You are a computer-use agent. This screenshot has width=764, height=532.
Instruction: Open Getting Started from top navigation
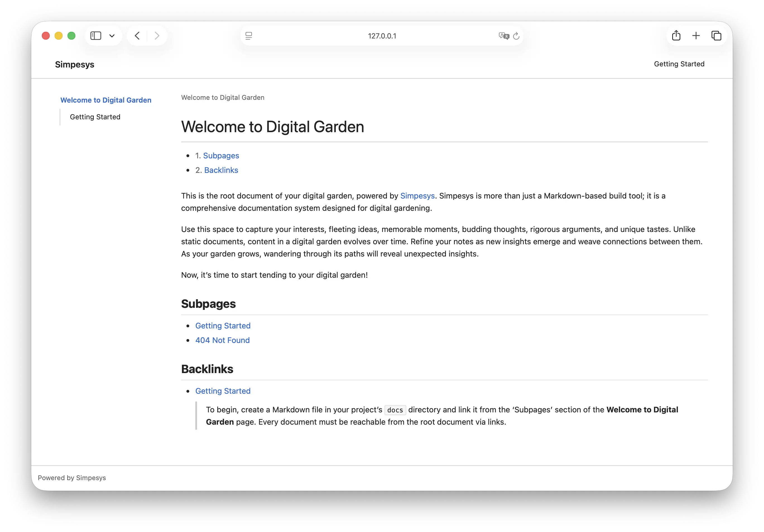tap(679, 64)
